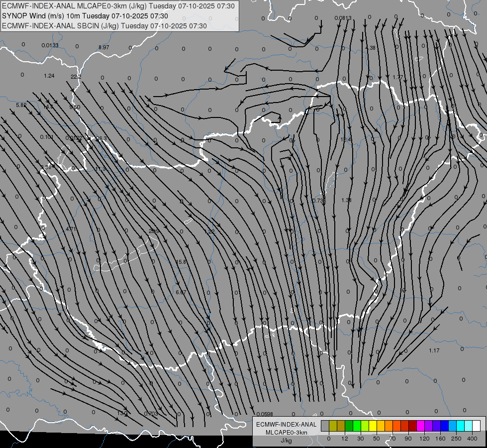Click the map value 12.4

point(346,139)
